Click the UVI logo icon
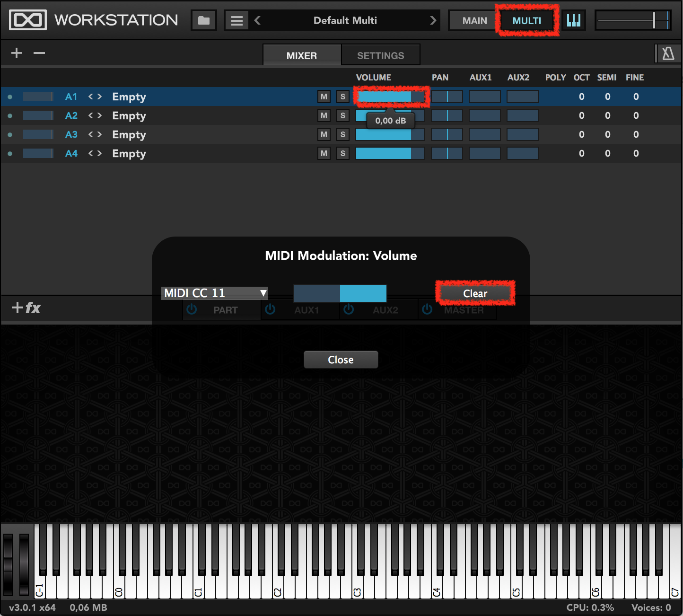The width and height of the screenshot is (683, 616). pyautogui.click(x=28, y=20)
